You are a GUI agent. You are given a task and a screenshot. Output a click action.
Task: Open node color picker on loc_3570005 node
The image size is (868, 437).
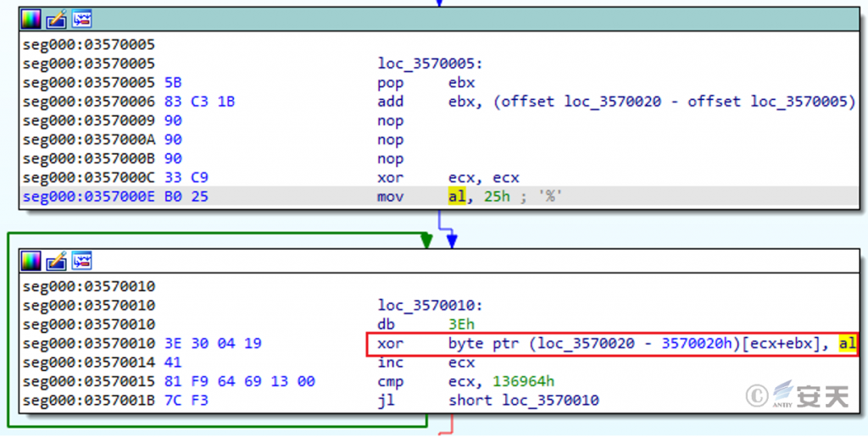coord(31,19)
